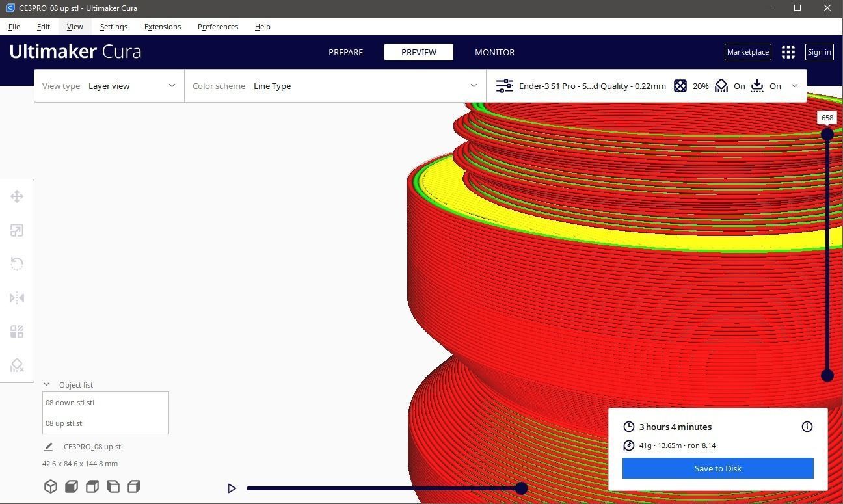Open the Marketplace
843x504 pixels.
click(x=748, y=52)
